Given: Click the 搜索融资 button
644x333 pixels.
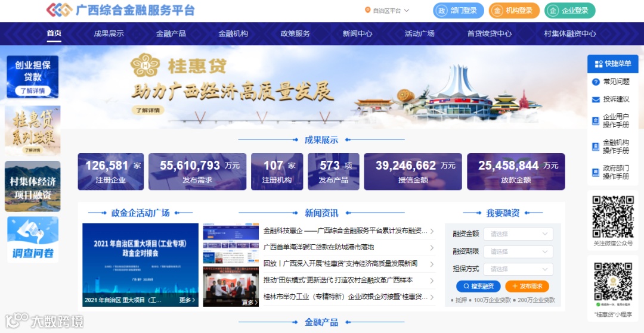Looking at the screenshot, I should click(x=478, y=287).
